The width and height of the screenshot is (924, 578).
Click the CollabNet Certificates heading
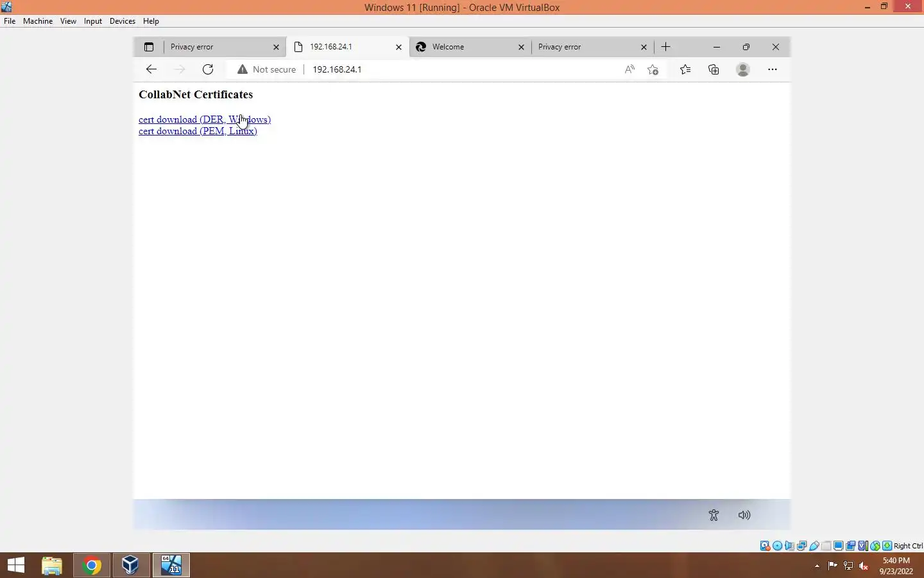tap(196, 94)
